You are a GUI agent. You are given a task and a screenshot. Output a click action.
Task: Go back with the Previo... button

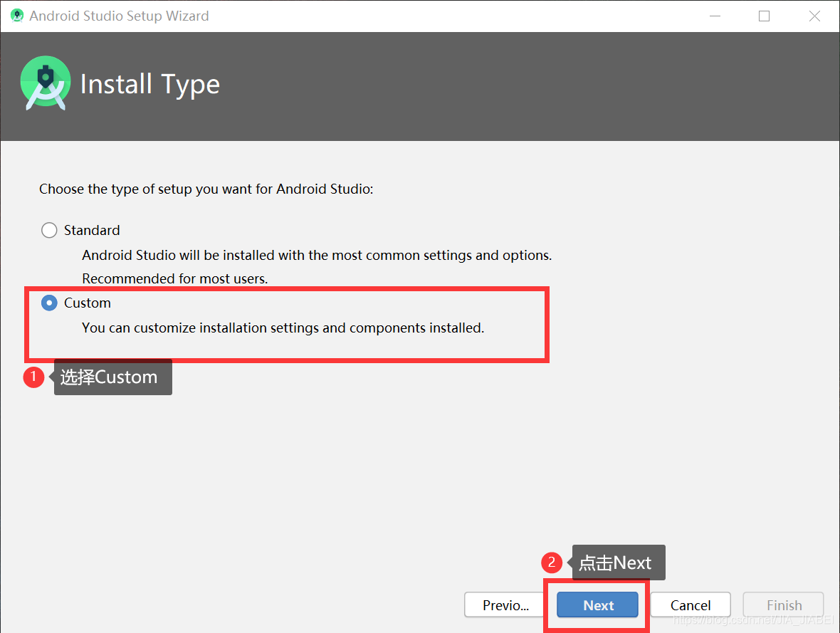pyautogui.click(x=505, y=605)
